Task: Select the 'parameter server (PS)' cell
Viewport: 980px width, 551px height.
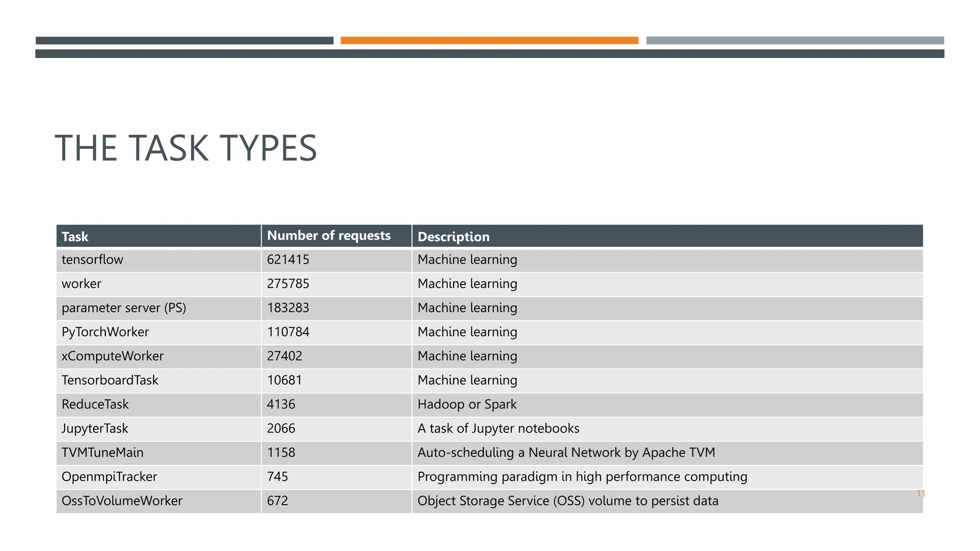Action: point(124,308)
